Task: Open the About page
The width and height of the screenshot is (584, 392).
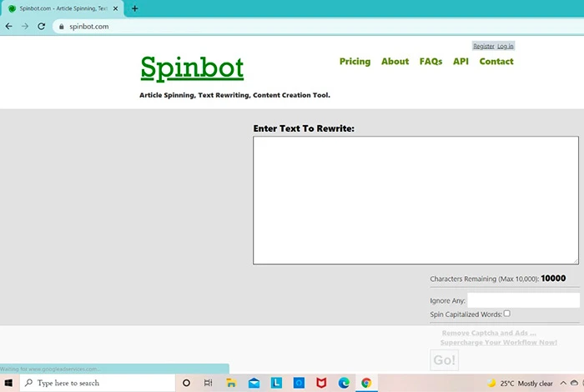Action: pyautogui.click(x=395, y=62)
